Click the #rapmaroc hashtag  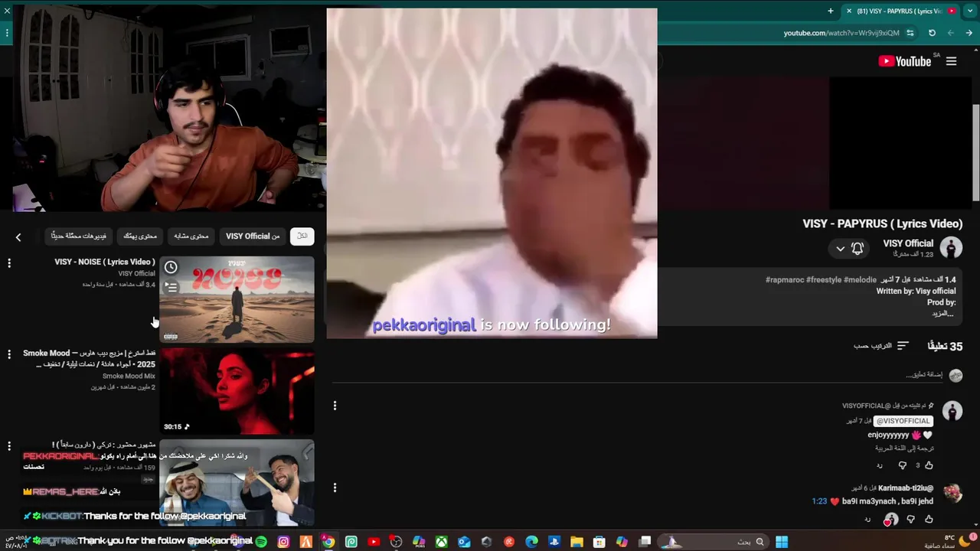pos(785,280)
